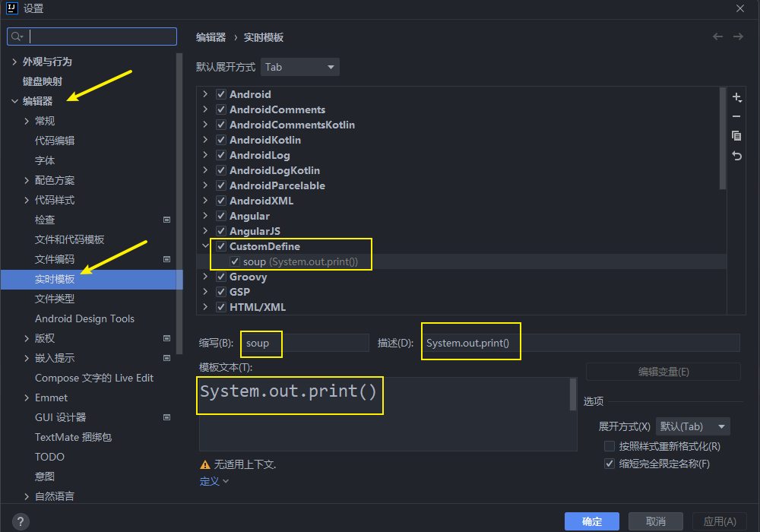
Task: Enable 按照样式重新格式化 checkbox
Action: pos(609,446)
